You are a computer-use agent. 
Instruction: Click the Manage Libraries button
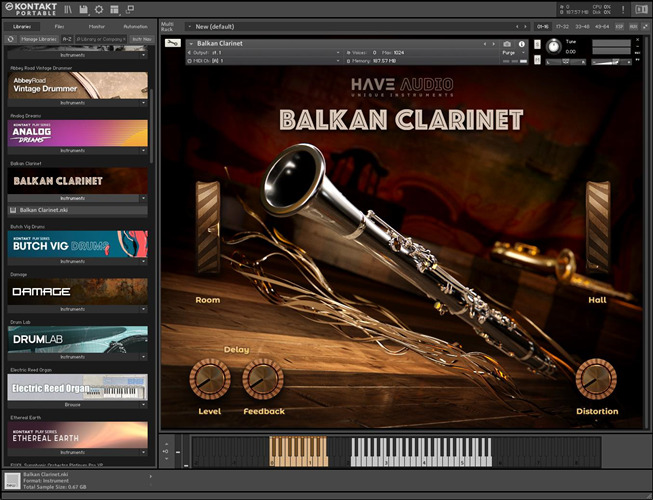tap(39, 39)
